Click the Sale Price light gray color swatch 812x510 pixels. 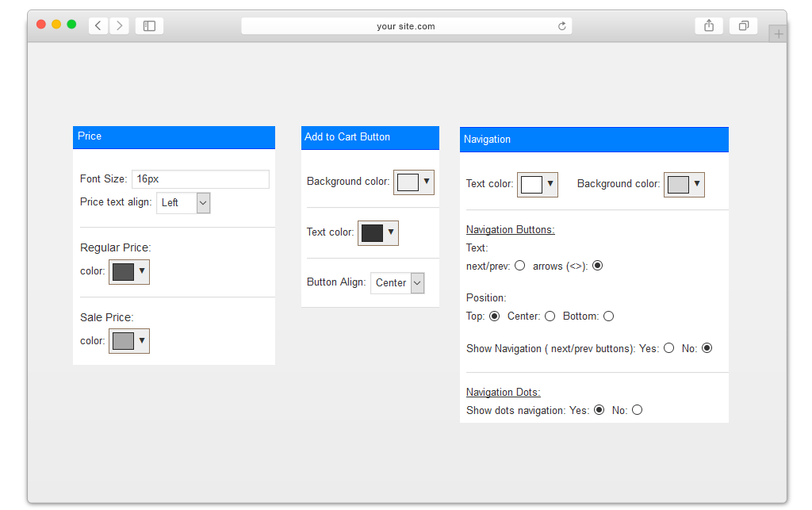click(x=123, y=341)
